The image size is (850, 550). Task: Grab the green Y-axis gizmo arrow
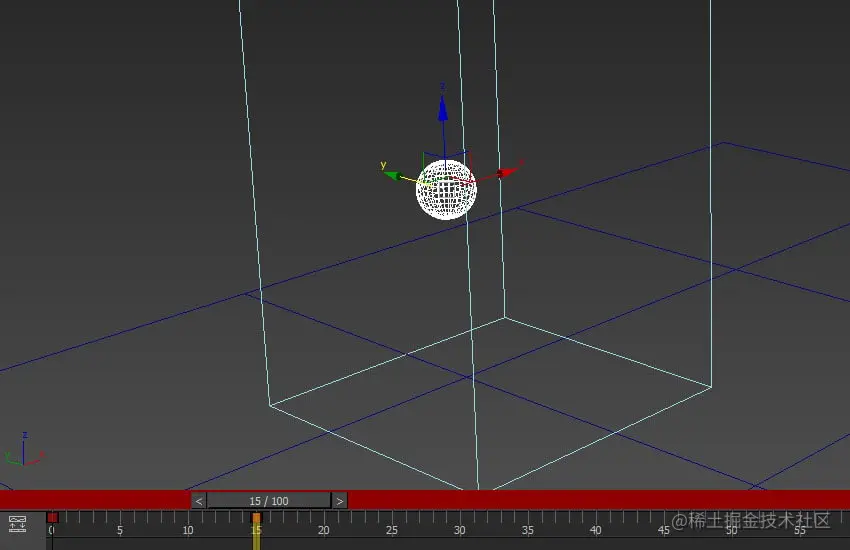[x=393, y=175]
